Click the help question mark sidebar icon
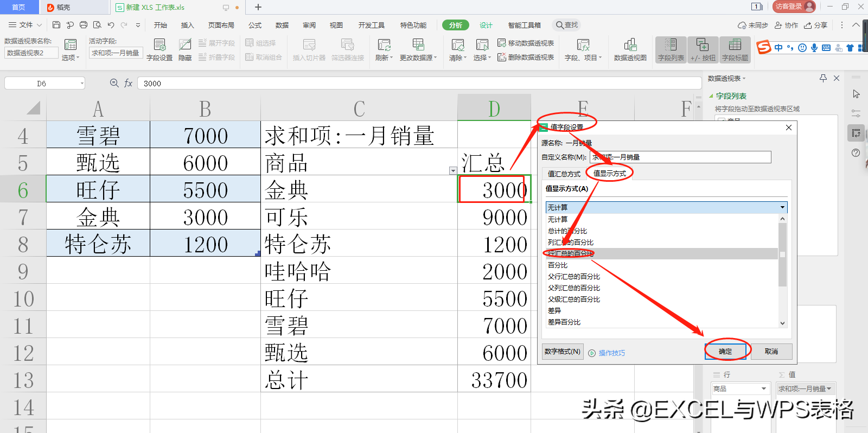 tap(856, 152)
